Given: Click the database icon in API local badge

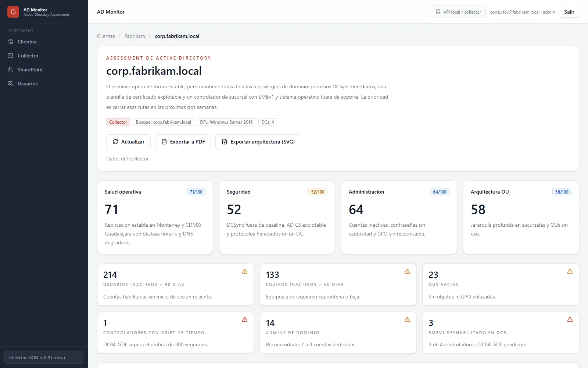Looking at the screenshot, I should click(438, 12).
